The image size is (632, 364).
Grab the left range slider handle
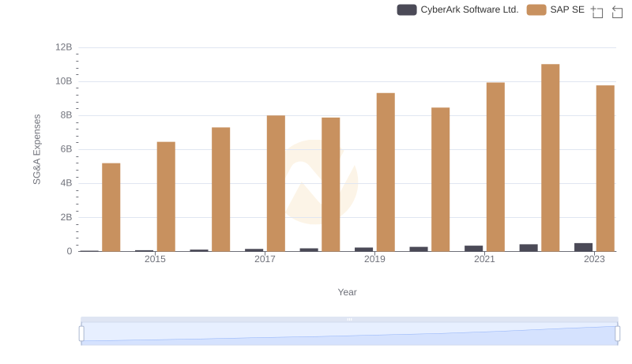click(x=81, y=334)
